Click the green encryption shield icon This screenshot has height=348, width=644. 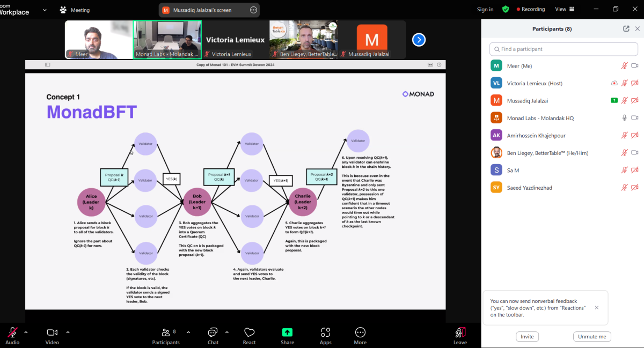click(505, 9)
